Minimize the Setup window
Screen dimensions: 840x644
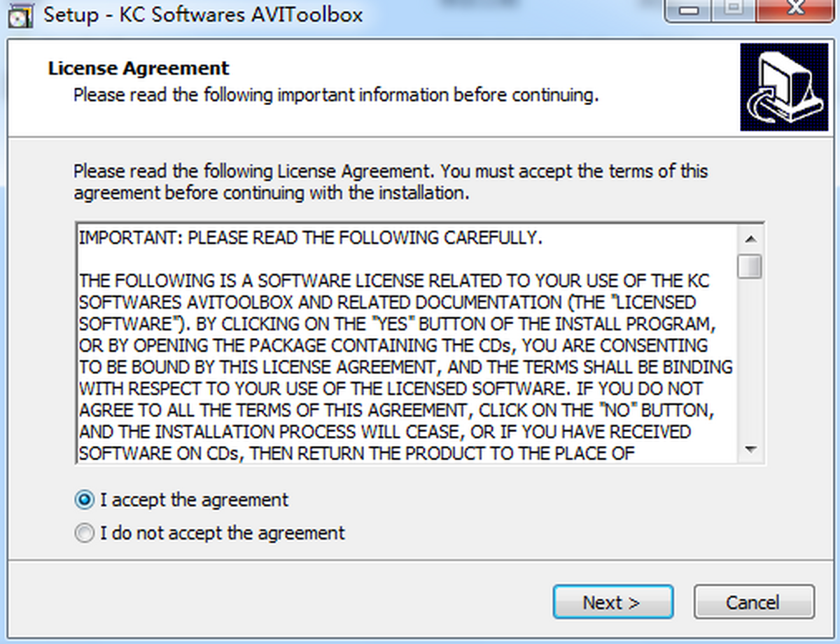point(691,10)
